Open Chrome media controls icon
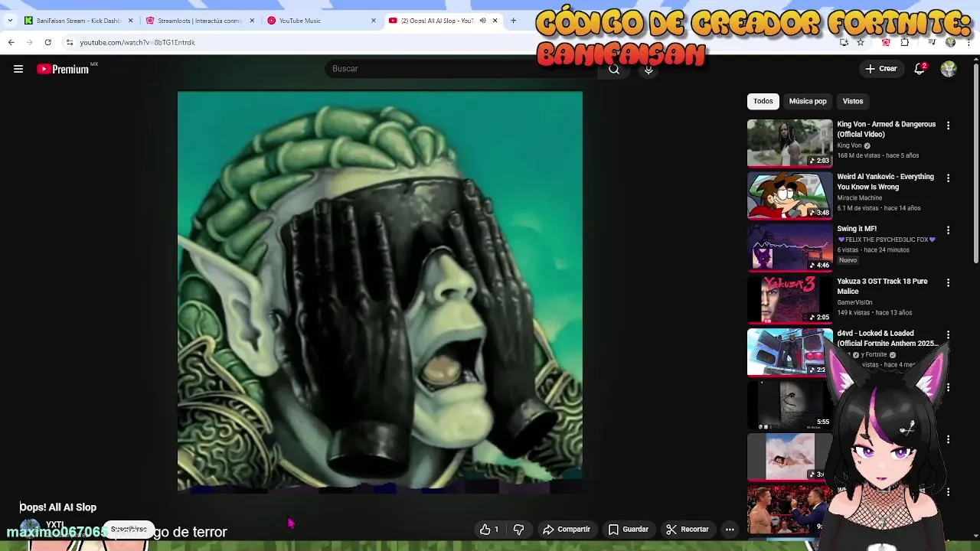 (932, 42)
